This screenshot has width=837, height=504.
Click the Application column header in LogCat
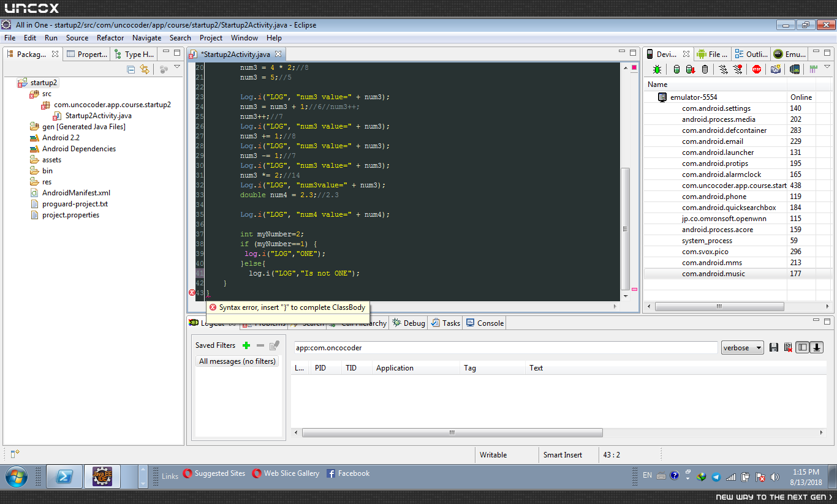[415, 368]
